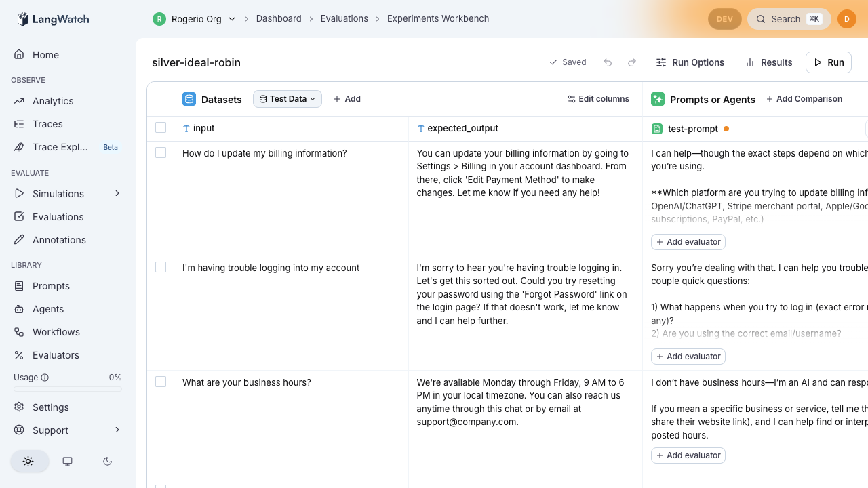
Task: Click cell 'What are your business hours?'
Action: [291, 425]
